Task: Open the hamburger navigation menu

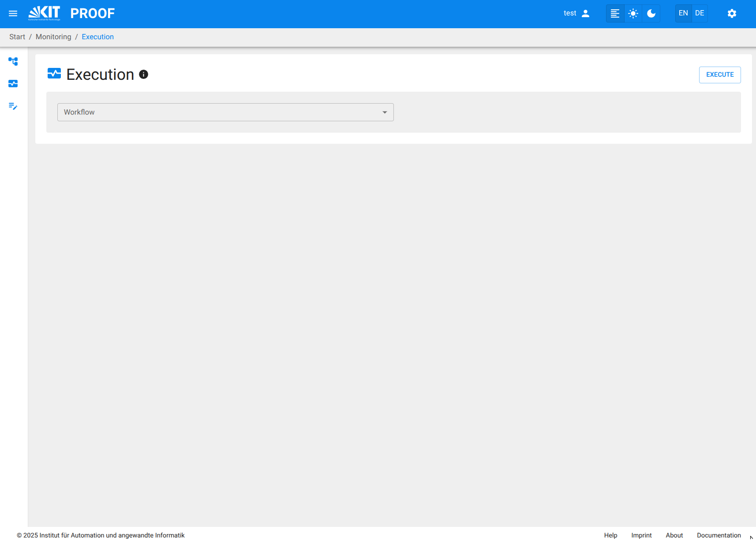Action: 13,14
